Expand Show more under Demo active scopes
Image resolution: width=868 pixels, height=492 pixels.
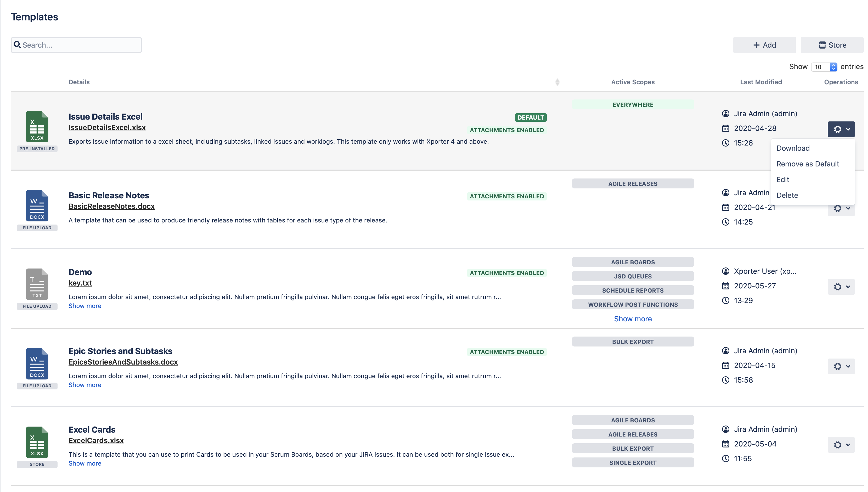632,319
